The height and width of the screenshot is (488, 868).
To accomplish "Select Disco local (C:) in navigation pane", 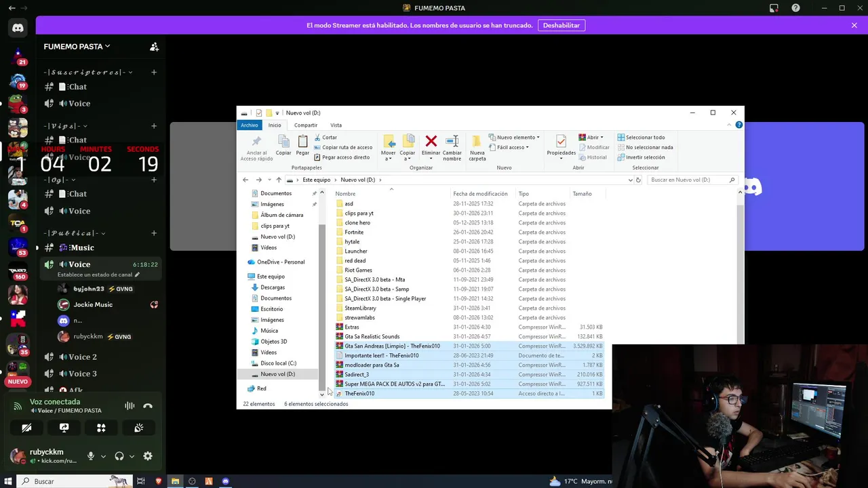I will click(278, 363).
